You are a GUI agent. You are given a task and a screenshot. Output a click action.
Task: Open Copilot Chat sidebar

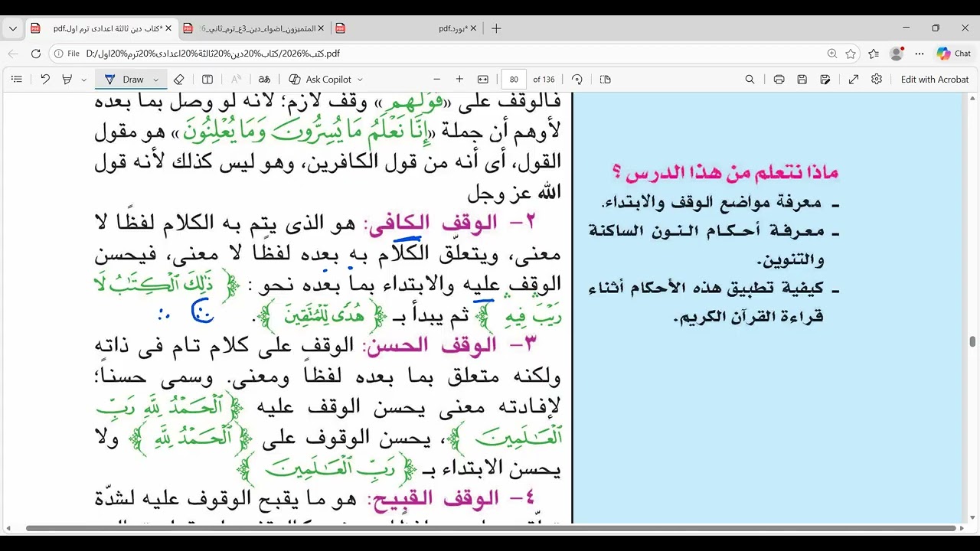(954, 54)
